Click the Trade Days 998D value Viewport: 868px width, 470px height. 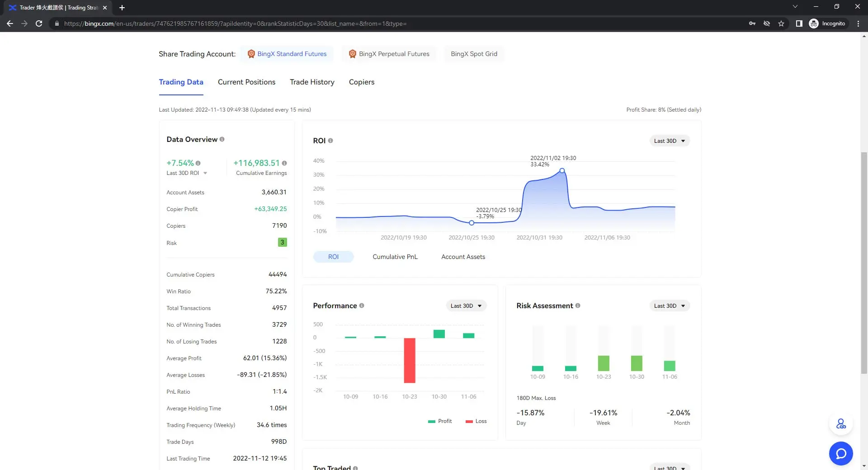pyautogui.click(x=279, y=442)
